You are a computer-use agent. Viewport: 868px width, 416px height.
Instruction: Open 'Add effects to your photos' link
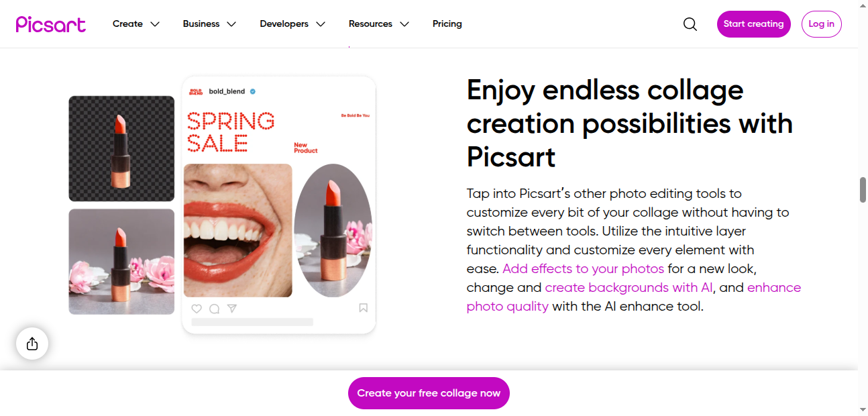click(583, 269)
